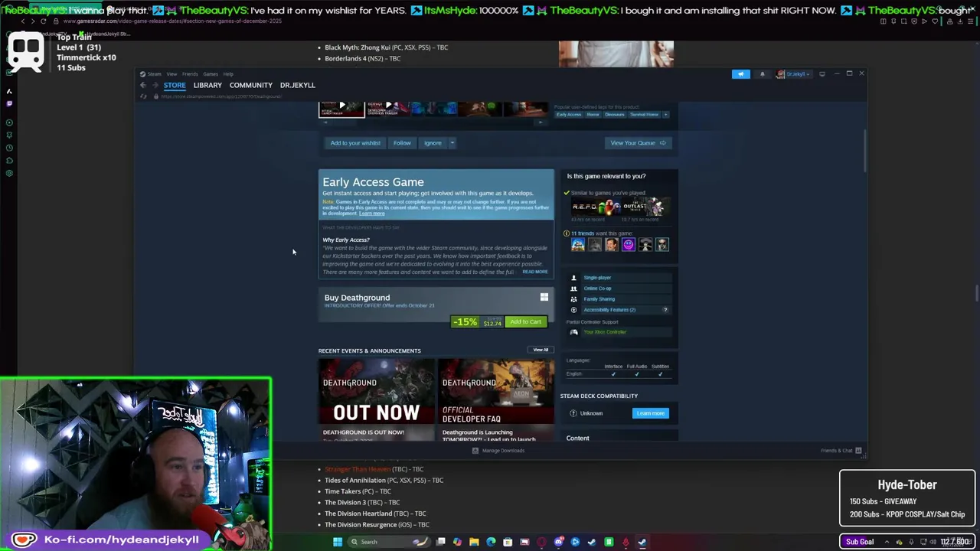Play the developer overview trailer thumbnail
Screen dimensions: 980x551
pos(388,108)
